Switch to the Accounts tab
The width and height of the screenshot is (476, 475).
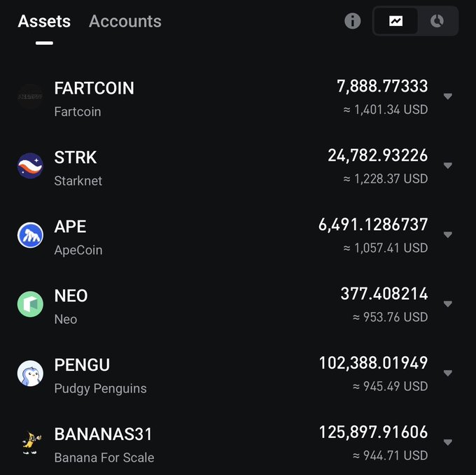coord(125,21)
